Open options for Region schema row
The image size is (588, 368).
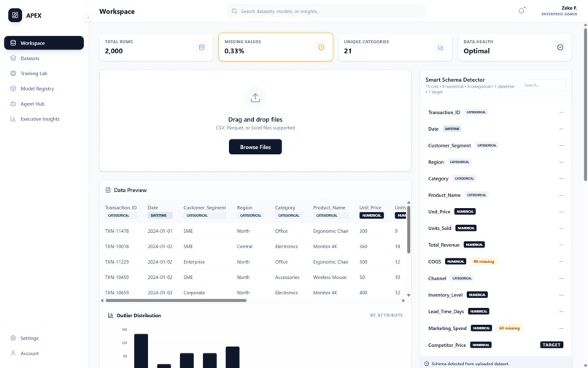click(561, 162)
